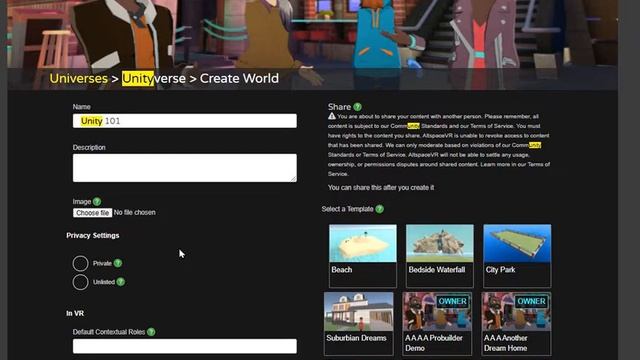Click the resize grip of the Description box
The width and height of the screenshot is (640, 360).
point(294,179)
